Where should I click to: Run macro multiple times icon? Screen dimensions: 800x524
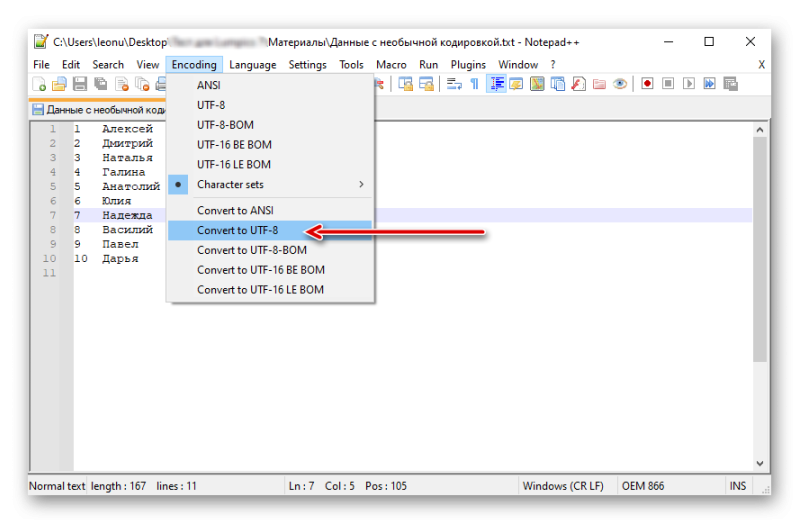[x=710, y=84]
